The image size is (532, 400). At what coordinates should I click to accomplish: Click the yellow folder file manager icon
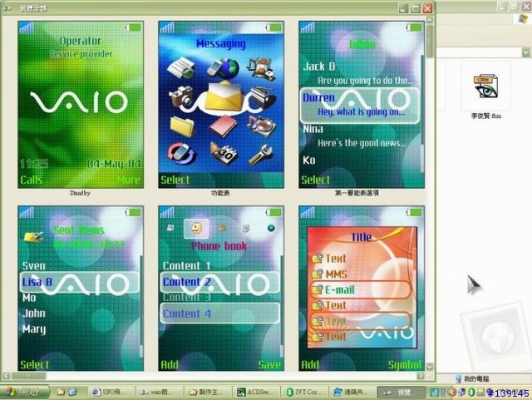click(183, 126)
